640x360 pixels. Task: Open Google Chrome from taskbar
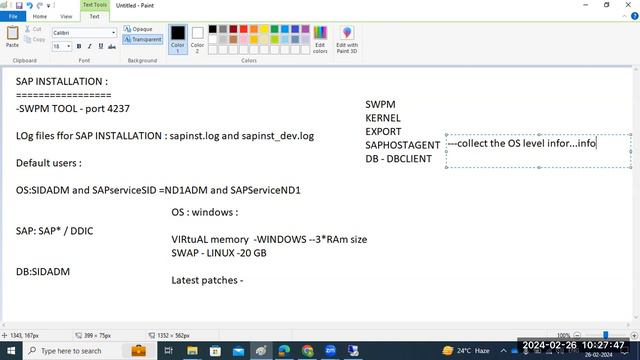pos(308,351)
